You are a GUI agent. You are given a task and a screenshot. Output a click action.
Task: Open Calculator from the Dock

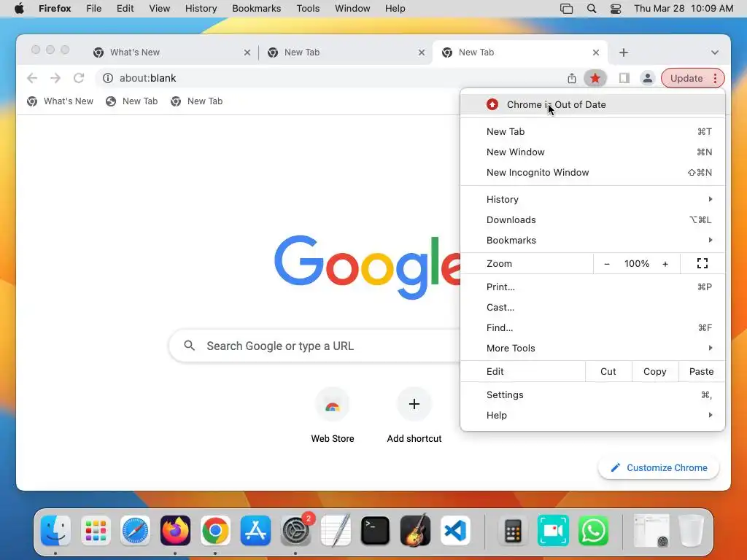(x=513, y=531)
